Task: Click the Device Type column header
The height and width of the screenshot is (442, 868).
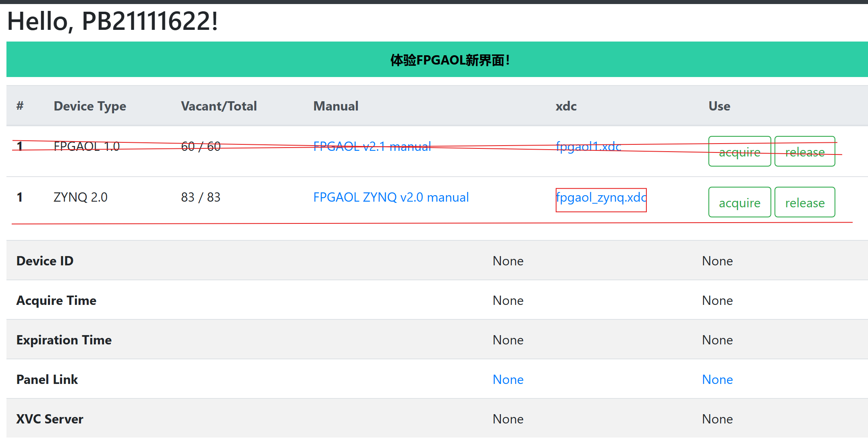Action: (90, 106)
